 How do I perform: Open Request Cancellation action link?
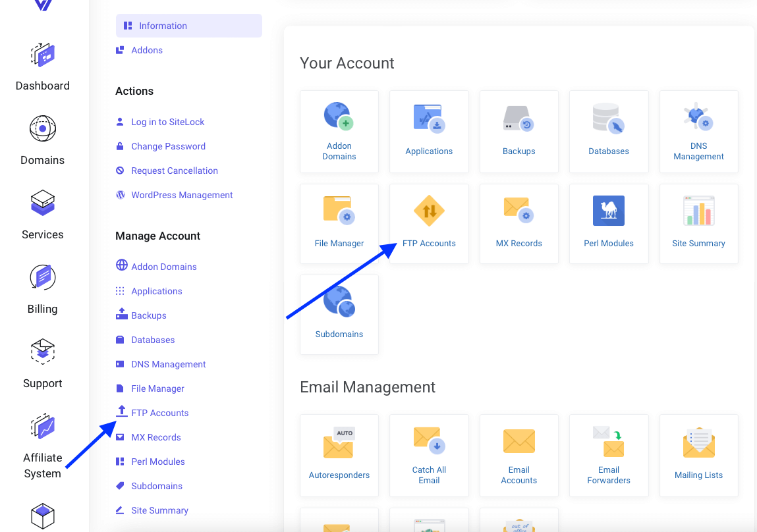click(174, 171)
